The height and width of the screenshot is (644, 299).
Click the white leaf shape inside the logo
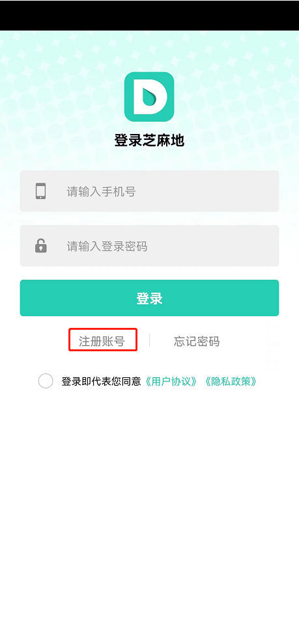pos(149,97)
